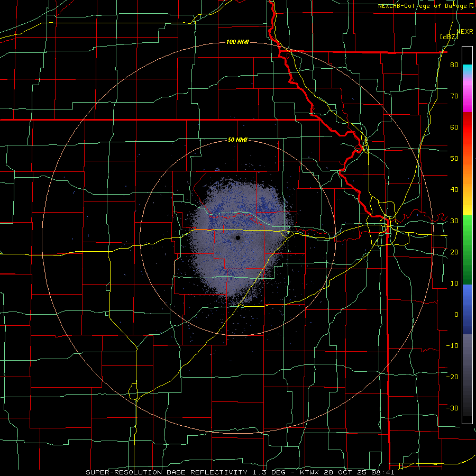Click the '20 OCT 25 08:41' timestamp

[359, 472]
